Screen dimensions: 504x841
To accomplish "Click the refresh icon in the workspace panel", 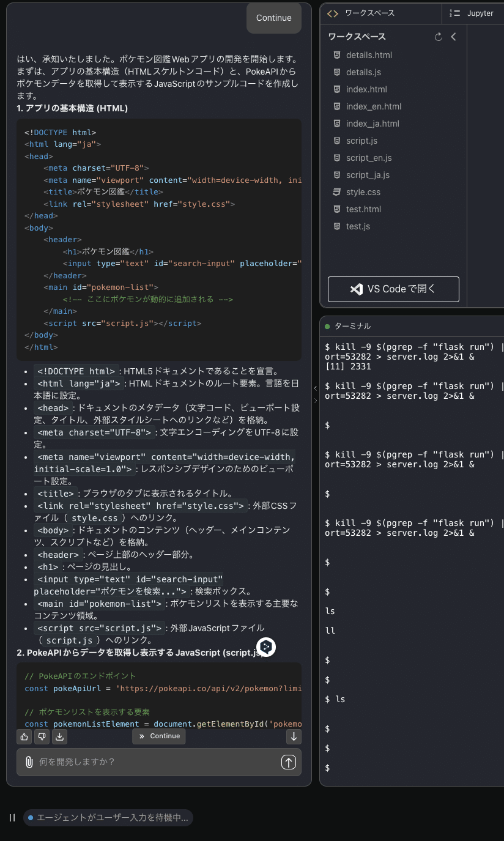I will click(x=438, y=37).
